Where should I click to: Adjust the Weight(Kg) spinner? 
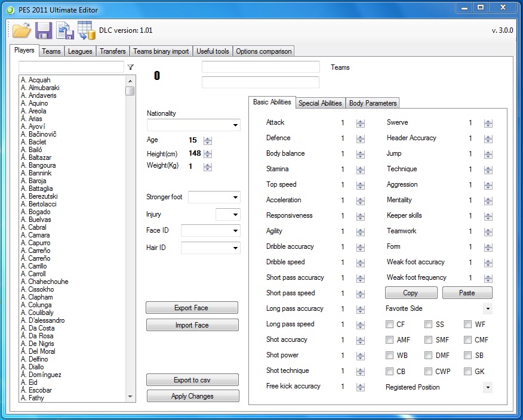[207, 166]
